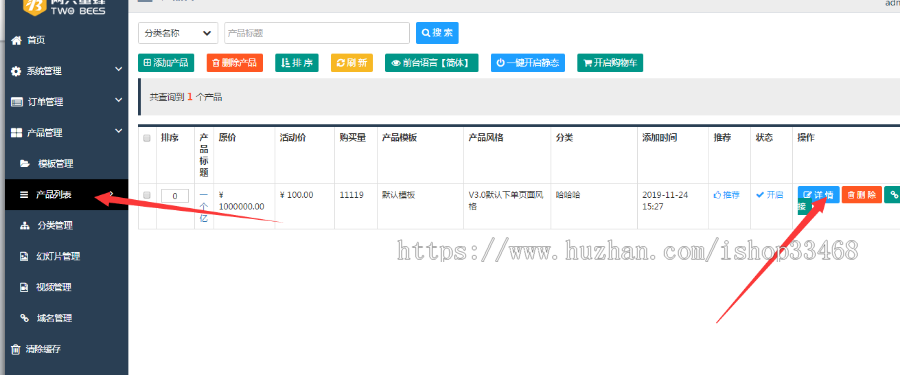This screenshot has height=375, width=900.
Task: Open 视频管理 in the sidebar
Action: pos(46,287)
